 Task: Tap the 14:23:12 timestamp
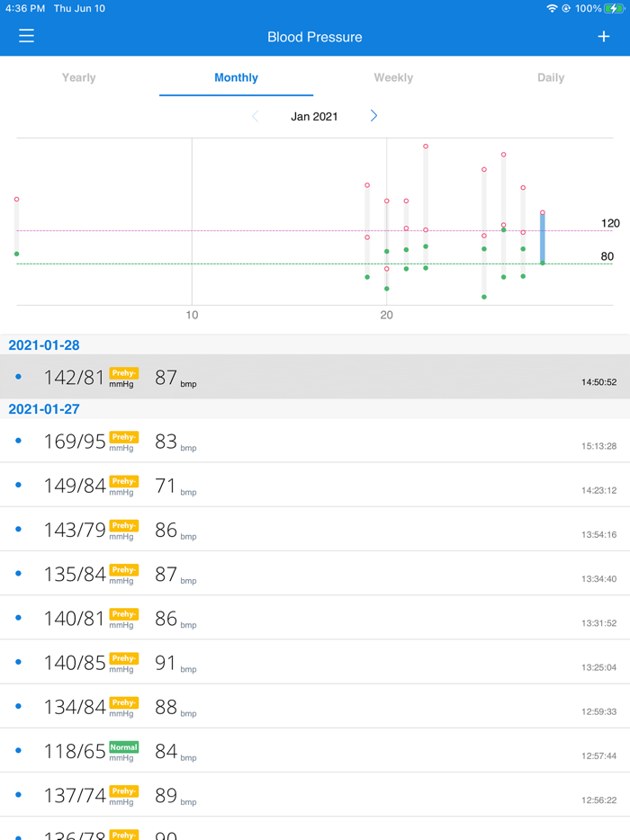pyautogui.click(x=598, y=490)
